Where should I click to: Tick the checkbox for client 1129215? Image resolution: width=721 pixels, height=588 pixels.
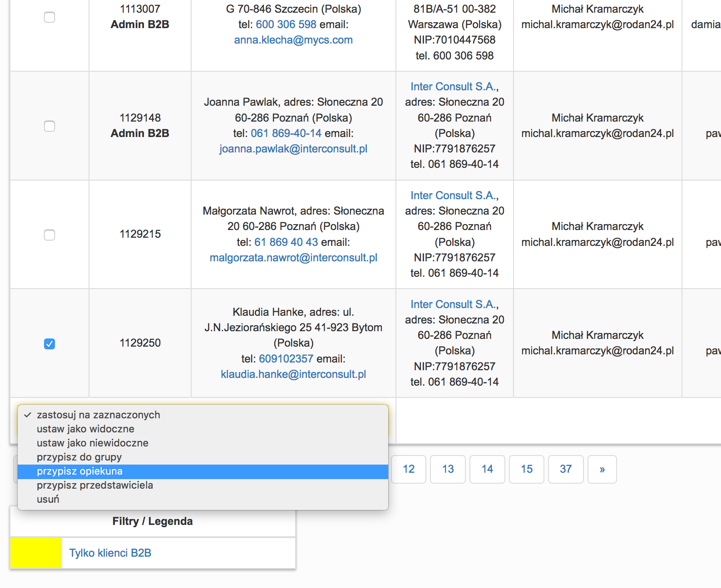[49, 235]
